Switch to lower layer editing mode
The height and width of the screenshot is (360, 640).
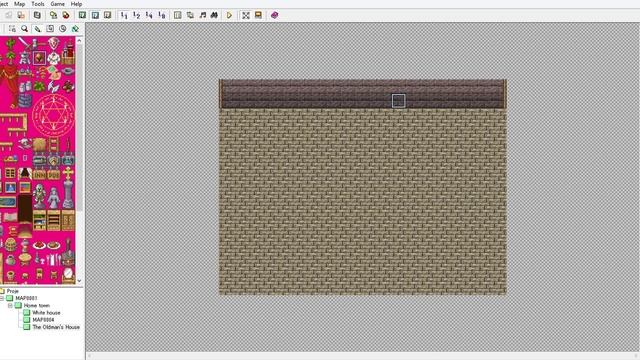[x=82, y=15]
